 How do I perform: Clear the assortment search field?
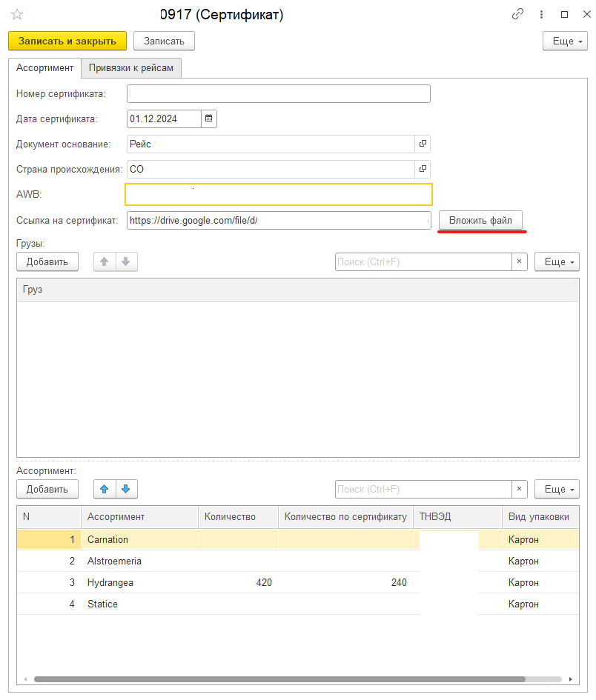(x=520, y=489)
